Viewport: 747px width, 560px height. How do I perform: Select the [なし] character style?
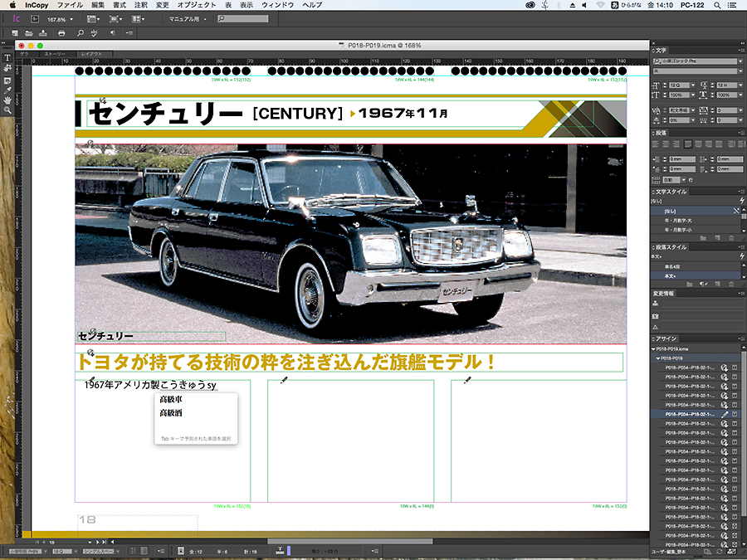click(697, 211)
